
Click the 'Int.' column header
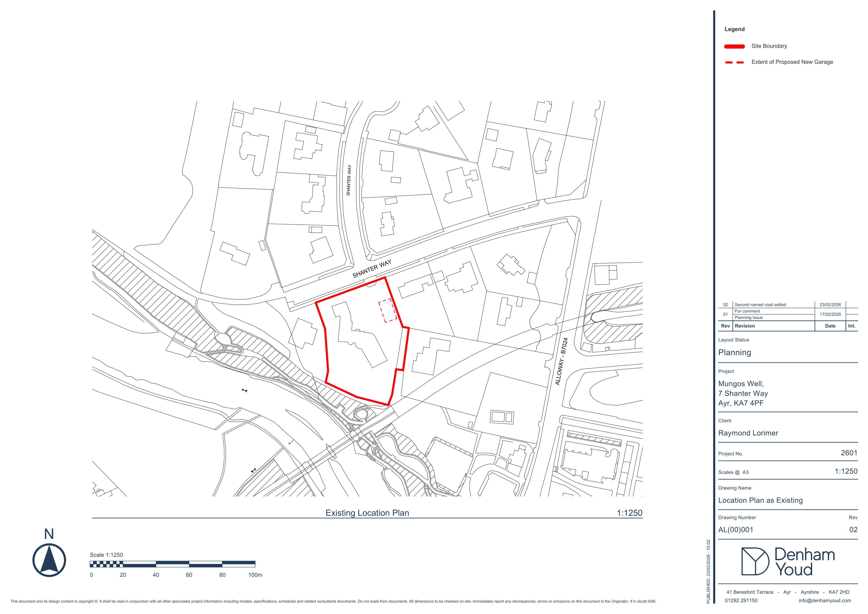[851, 326]
